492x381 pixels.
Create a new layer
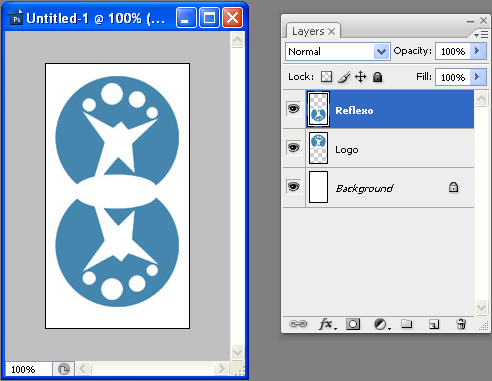(x=434, y=324)
